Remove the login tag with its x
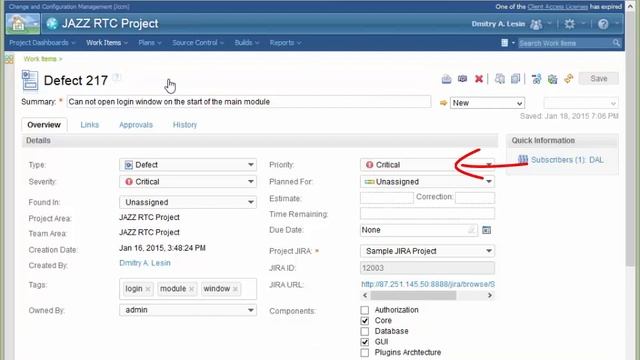640x360 pixels. point(148,289)
